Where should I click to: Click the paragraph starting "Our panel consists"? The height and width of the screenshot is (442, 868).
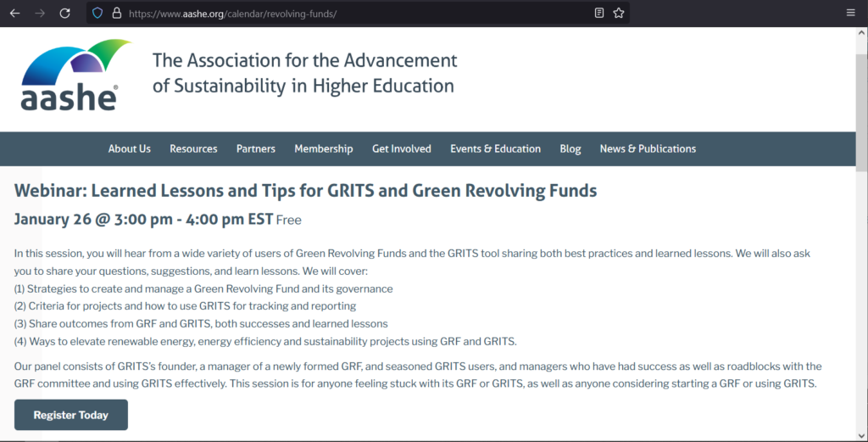(x=418, y=375)
